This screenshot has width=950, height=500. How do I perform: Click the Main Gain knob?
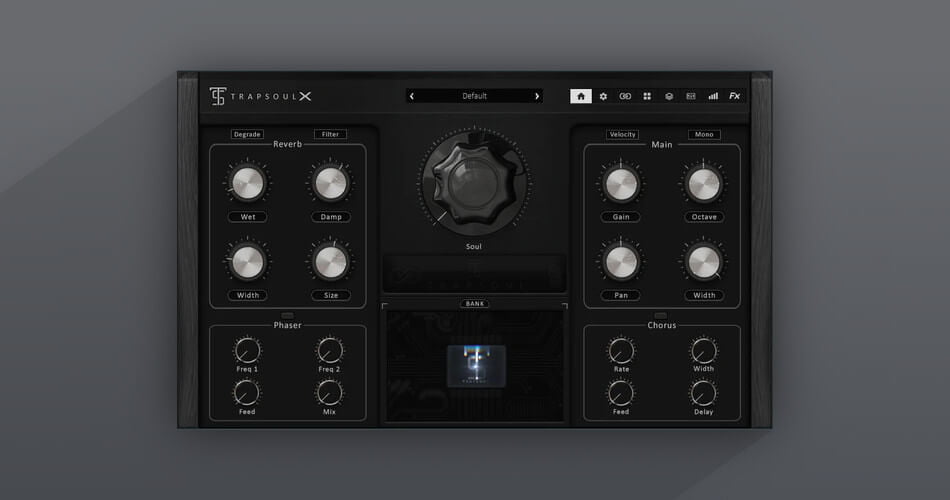pos(622,183)
